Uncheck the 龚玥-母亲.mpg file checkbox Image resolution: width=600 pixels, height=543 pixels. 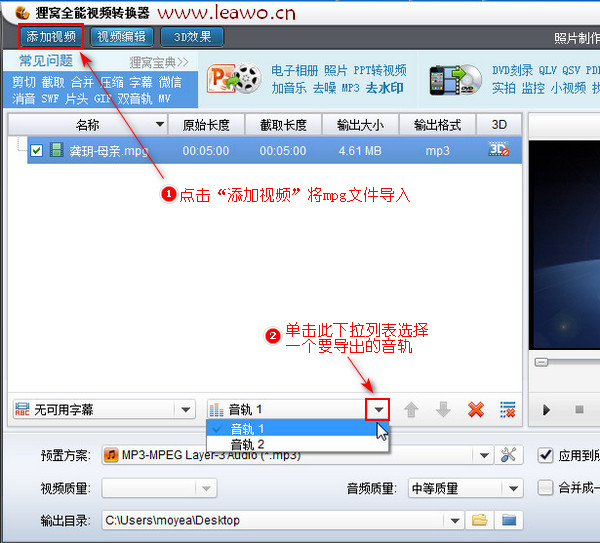tap(37, 150)
